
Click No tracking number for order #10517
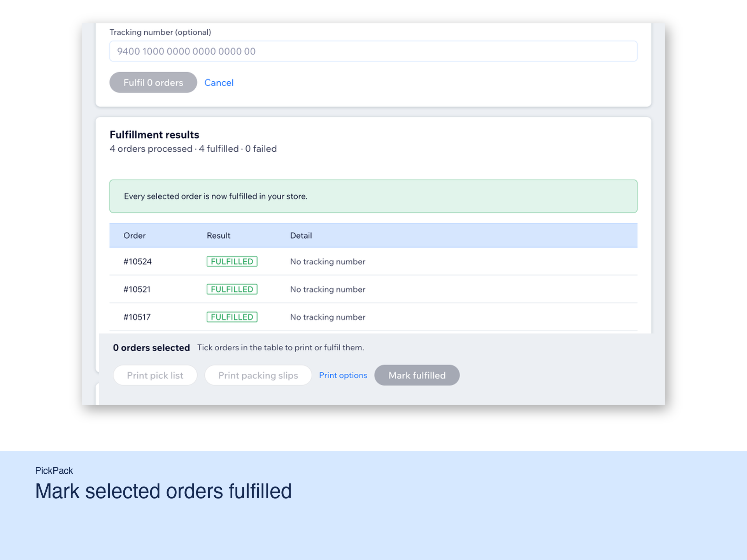coord(328,317)
